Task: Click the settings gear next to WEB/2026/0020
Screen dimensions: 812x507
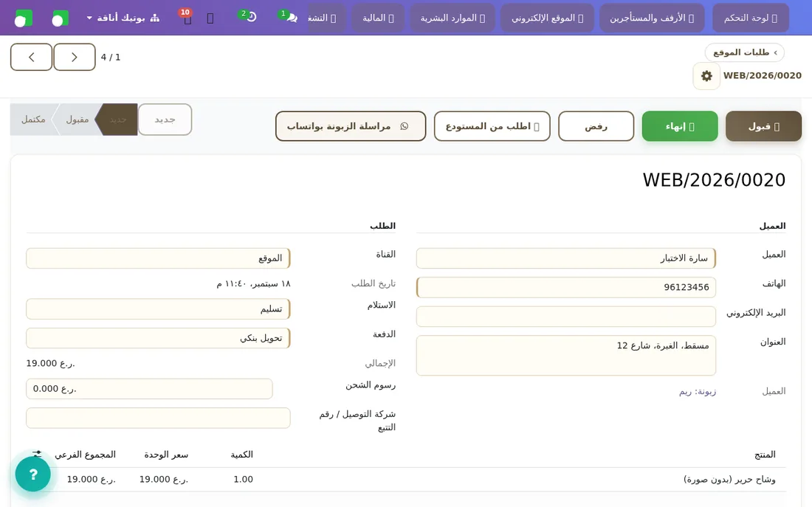Action: (x=706, y=76)
